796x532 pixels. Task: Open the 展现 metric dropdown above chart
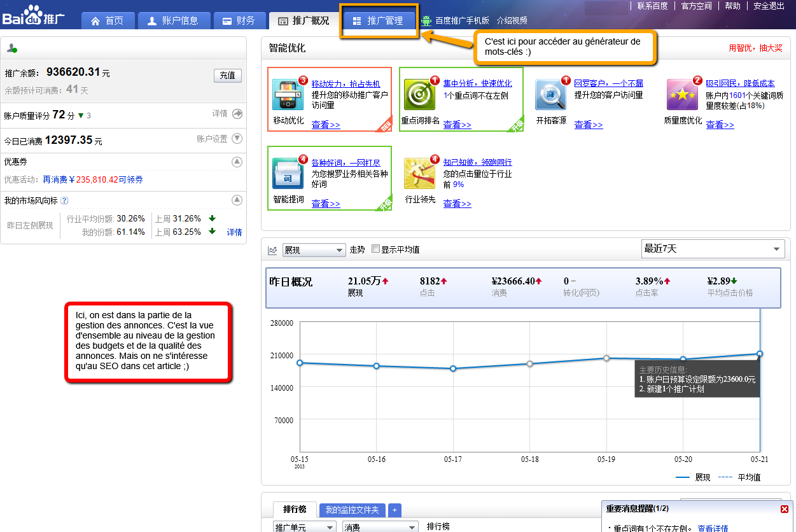(x=314, y=250)
